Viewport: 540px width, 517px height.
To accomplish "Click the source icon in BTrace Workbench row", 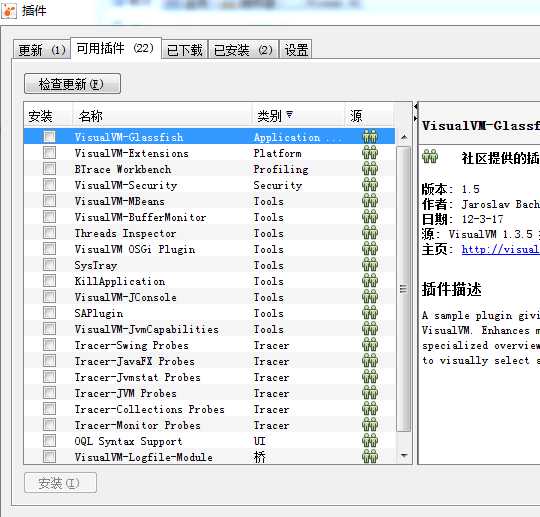I will click(x=370, y=168).
